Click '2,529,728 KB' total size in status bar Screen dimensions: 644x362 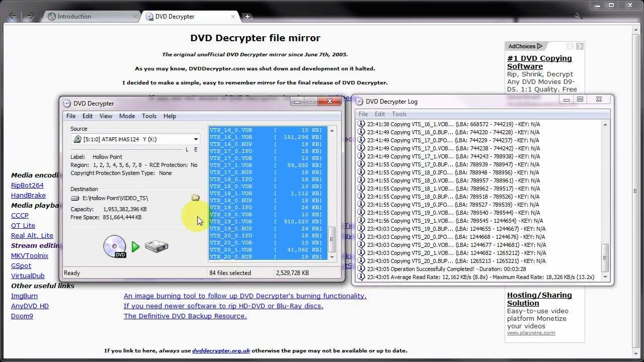tap(292, 273)
